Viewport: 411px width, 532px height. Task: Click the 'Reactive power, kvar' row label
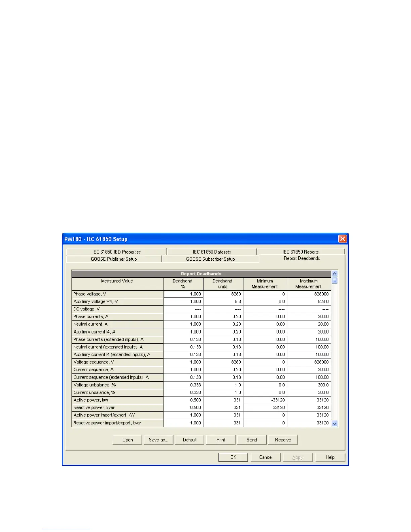click(x=118, y=408)
